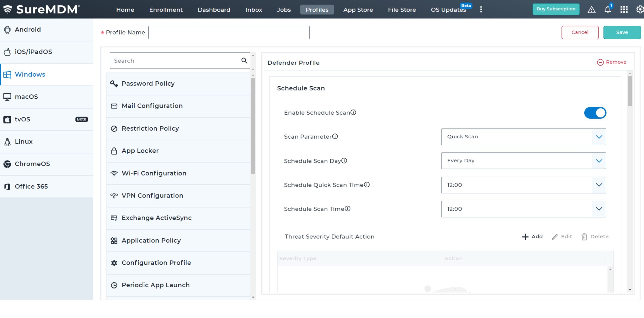Click info icon beside Schedule Scan Time
The height and width of the screenshot is (318, 644).
tap(347, 208)
